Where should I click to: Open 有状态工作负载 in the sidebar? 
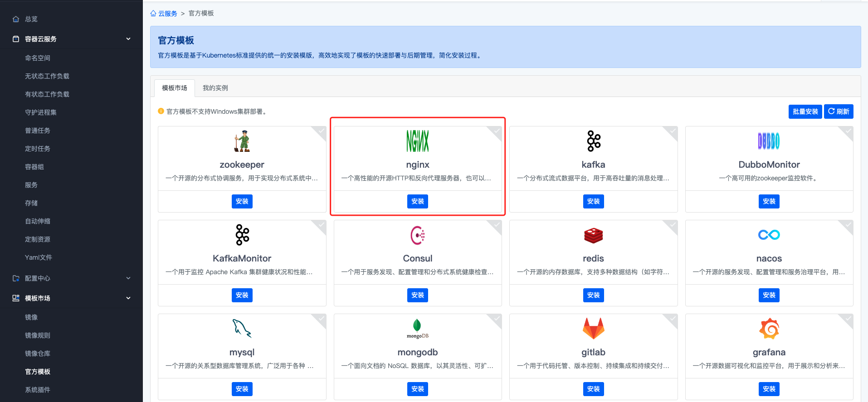tap(47, 94)
